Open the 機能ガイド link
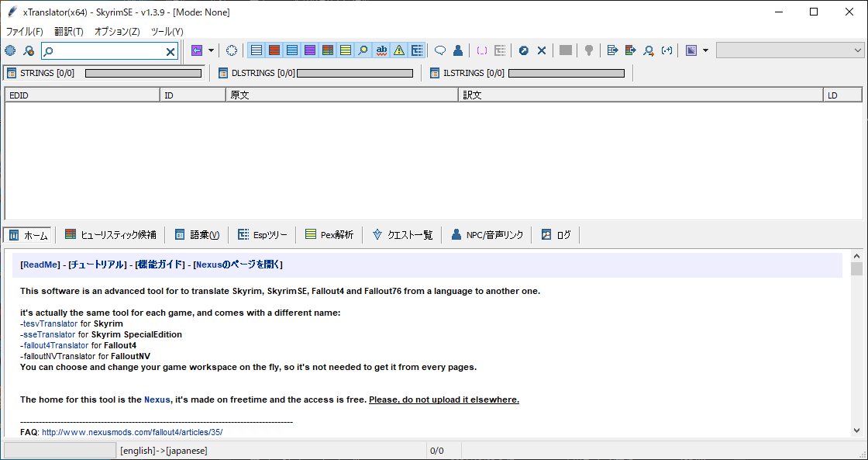Viewport: 868px width, 460px height. pyautogui.click(x=160, y=265)
